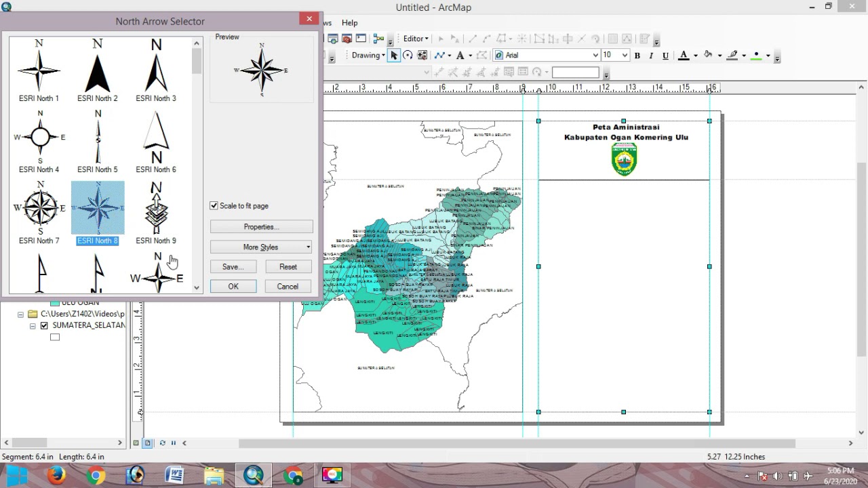Click the Refresh view button
The width and height of the screenshot is (868, 488).
(x=162, y=443)
